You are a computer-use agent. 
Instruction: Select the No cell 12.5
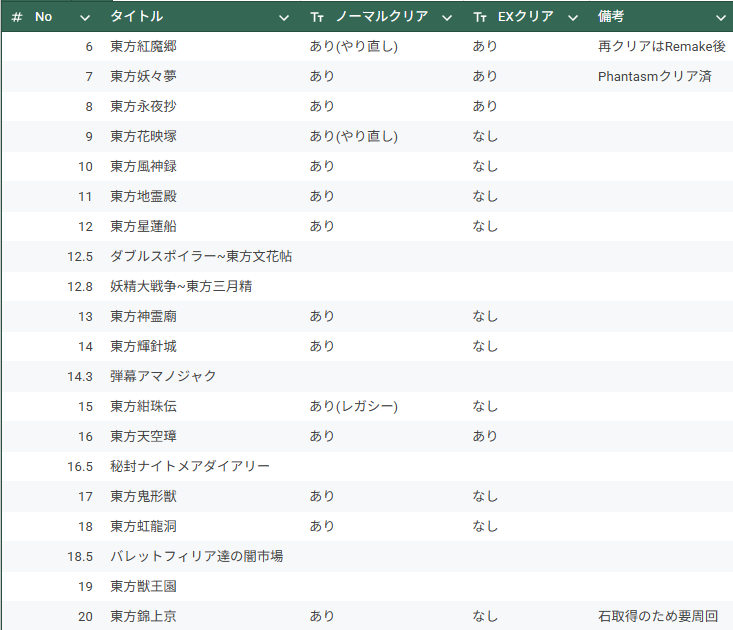click(80, 257)
